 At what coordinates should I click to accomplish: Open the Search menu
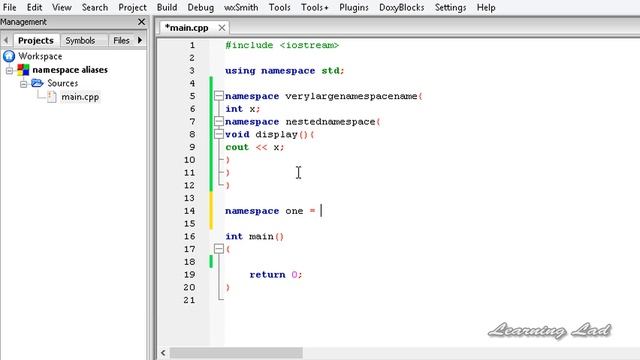pos(95,7)
